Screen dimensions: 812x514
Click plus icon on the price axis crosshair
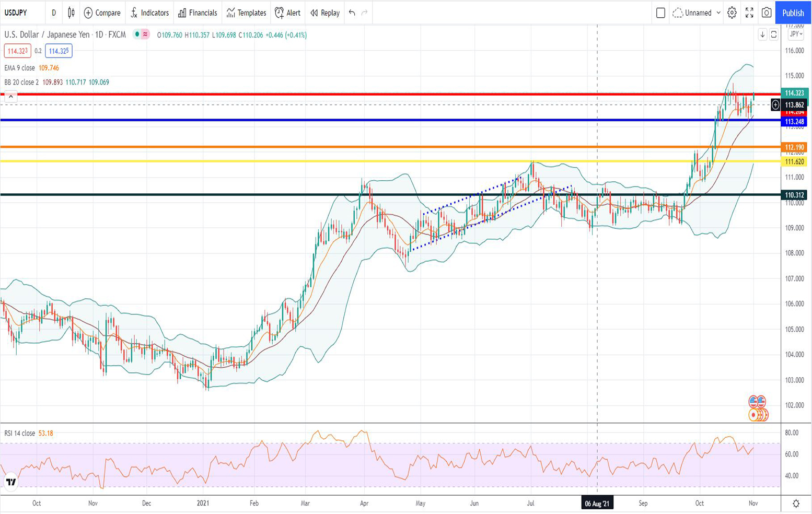tap(775, 105)
